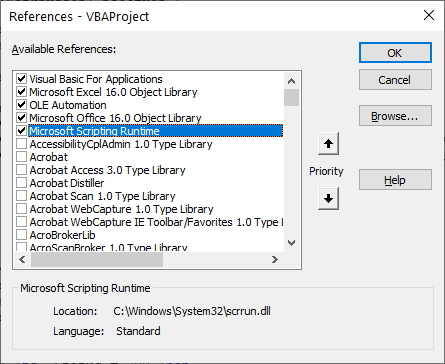
Task: Check the AcroBrokerLib checkbox
Action: 21,235
